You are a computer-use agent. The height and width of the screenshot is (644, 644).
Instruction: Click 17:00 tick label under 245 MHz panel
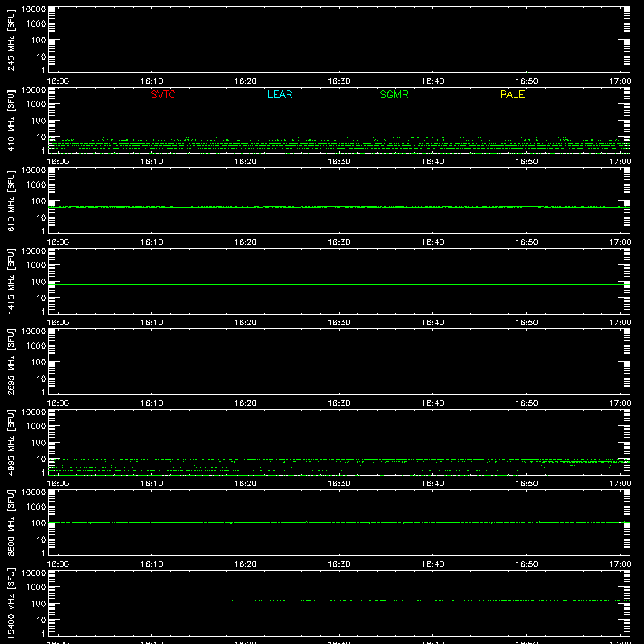pos(620,81)
